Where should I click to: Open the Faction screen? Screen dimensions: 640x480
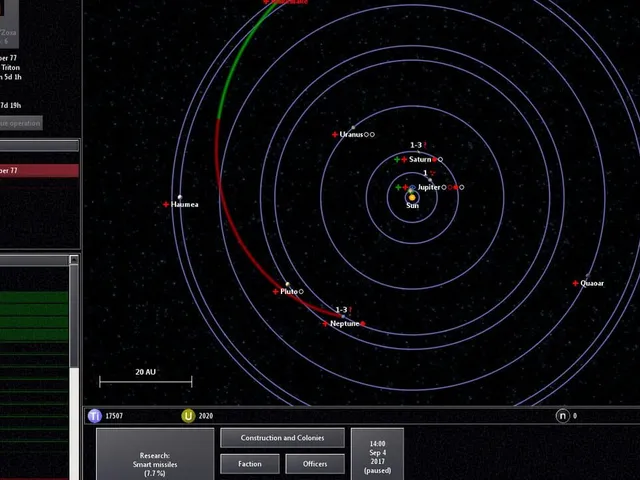pos(250,464)
